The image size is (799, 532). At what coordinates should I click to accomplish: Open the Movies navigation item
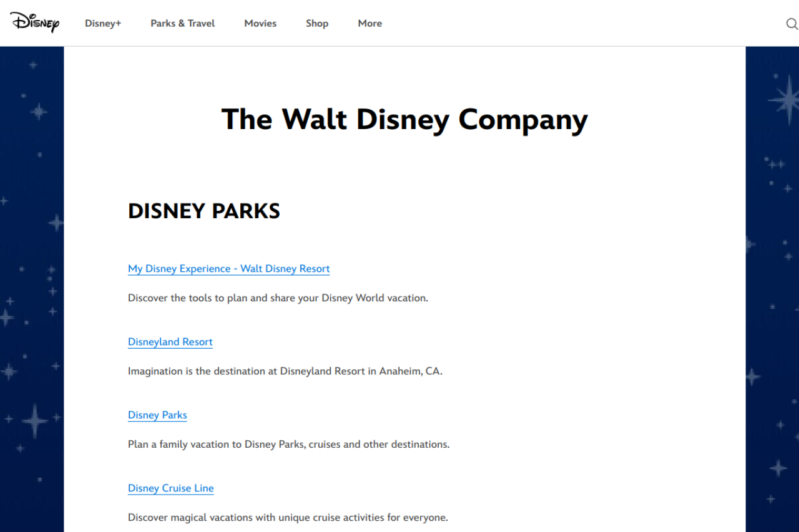click(x=260, y=23)
